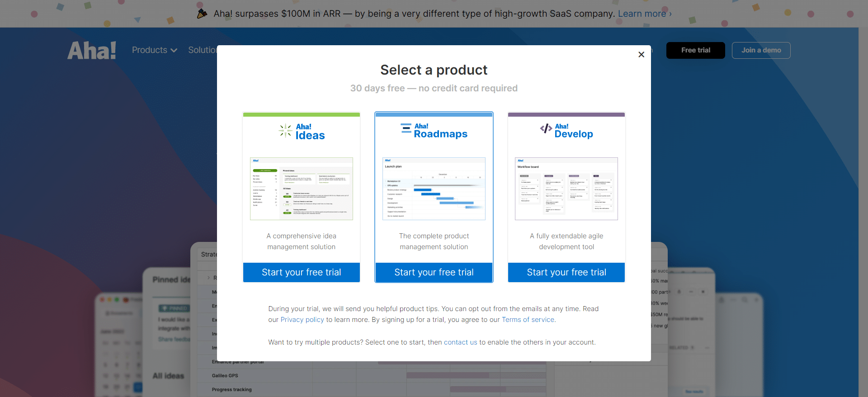Viewport: 868px width, 397px height.
Task: Follow the Learn more banner link
Action: tap(645, 14)
